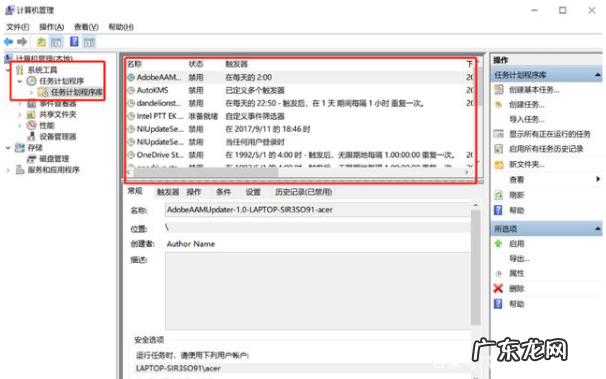Image resolution: width=606 pixels, height=379 pixels.
Task: Select the OneDrive St... task row
Action: pos(301,155)
